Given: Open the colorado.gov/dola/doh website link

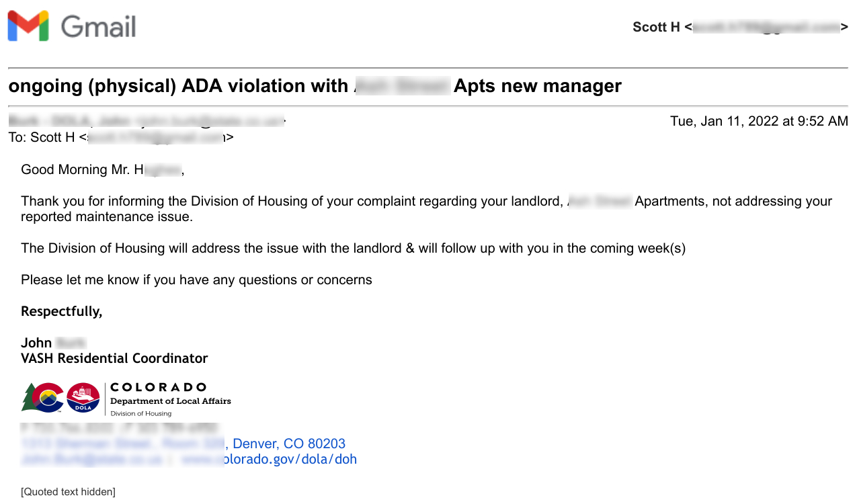Looking at the screenshot, I should [x=269, y=460].
